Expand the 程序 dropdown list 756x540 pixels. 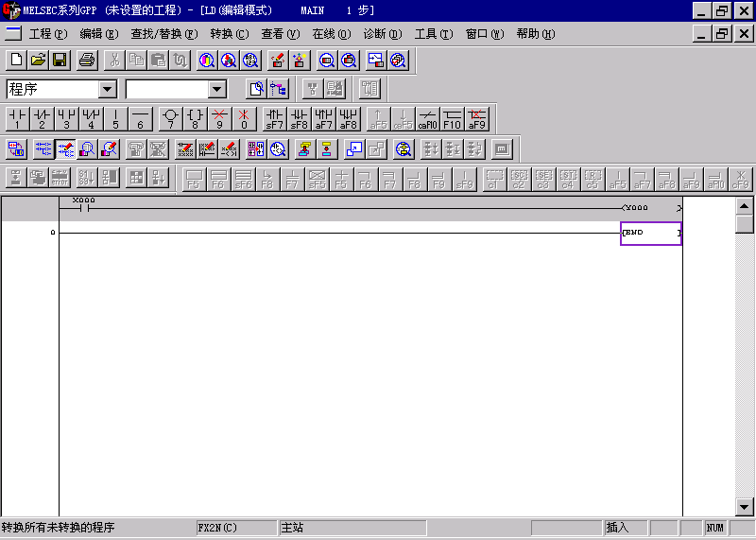[x=108, y=89]
